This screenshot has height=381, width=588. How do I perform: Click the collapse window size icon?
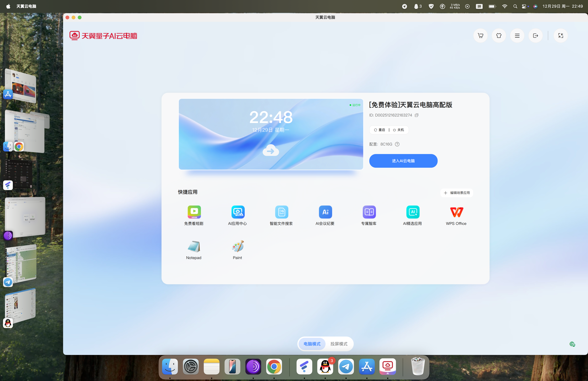[x=561, y=36]
